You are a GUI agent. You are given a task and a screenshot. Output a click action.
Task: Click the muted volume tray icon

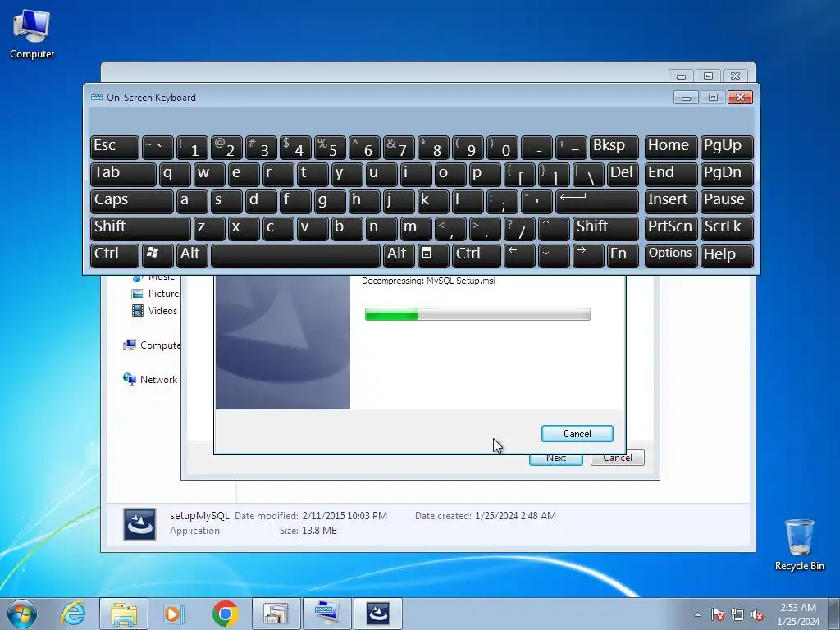[757, 614]
